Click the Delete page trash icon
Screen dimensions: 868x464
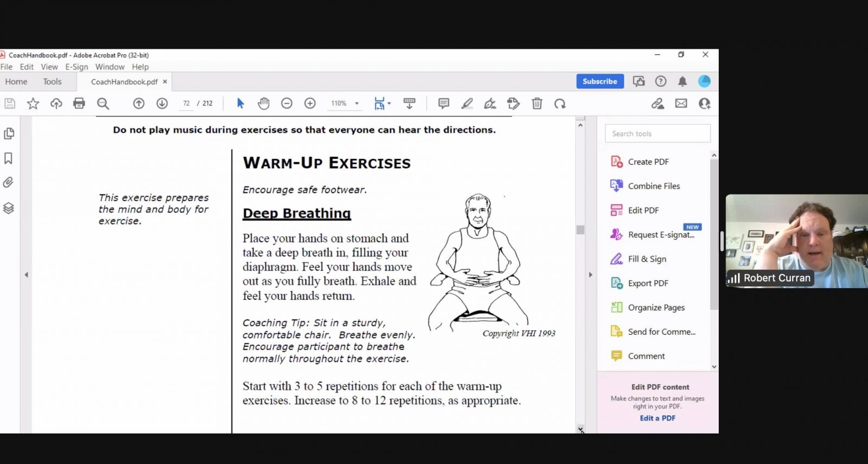pyautogui.click(x=537, y=104)
